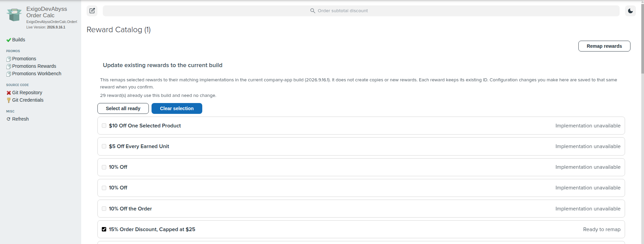644x244 pixels.
Task: Open the Promotions page link
Action: coord(24,59)
